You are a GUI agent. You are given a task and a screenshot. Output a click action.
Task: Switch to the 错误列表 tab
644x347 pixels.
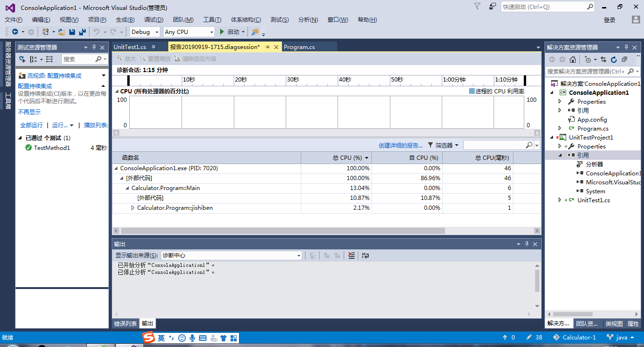pyautogui.click(x=125, y=323)
